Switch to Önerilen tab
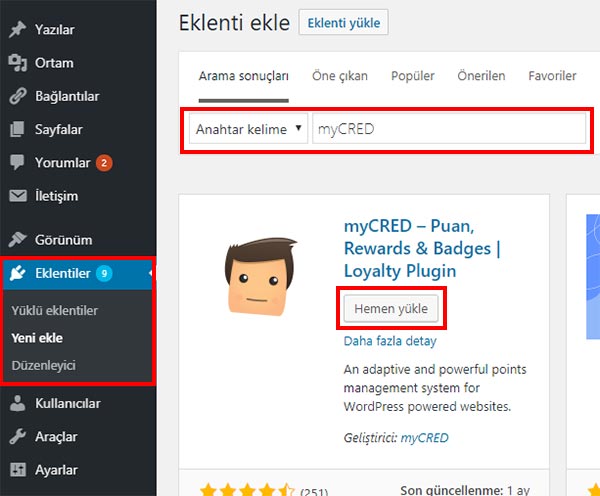 481,76
